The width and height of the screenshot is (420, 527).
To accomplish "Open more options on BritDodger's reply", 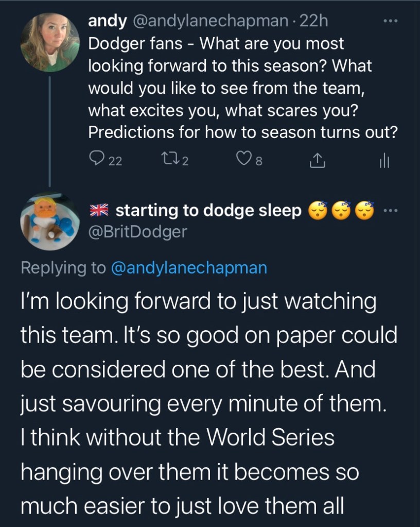I will click(x=391, y=211).
